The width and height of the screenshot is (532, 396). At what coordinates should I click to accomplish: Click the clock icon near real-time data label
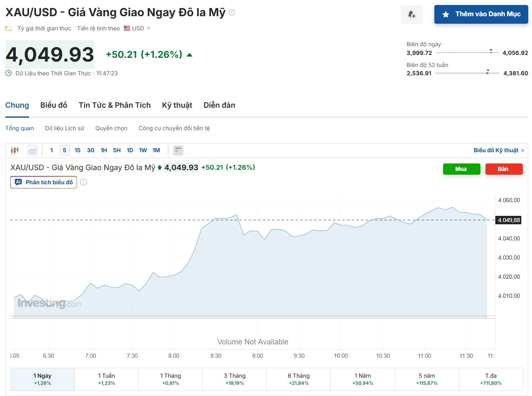tap(7, 73)
